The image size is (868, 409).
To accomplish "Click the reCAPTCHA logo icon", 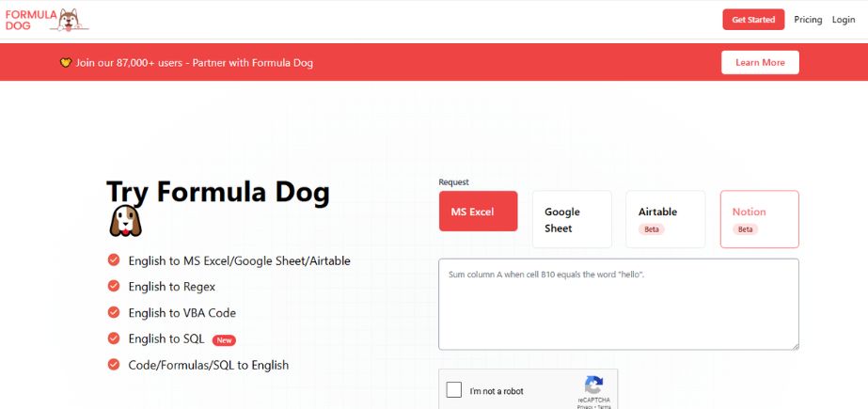I will click(x=593, y=385).
